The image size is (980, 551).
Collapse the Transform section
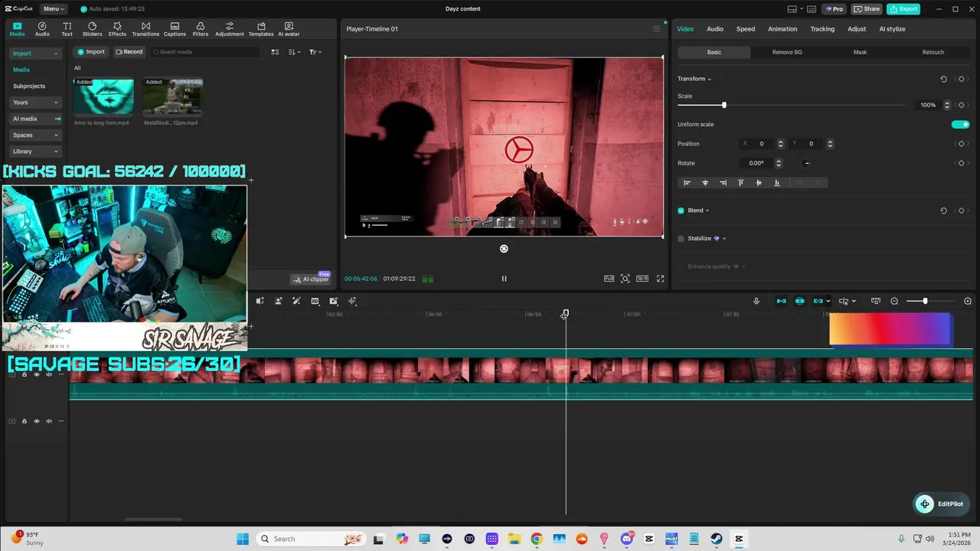click(710, 79)
